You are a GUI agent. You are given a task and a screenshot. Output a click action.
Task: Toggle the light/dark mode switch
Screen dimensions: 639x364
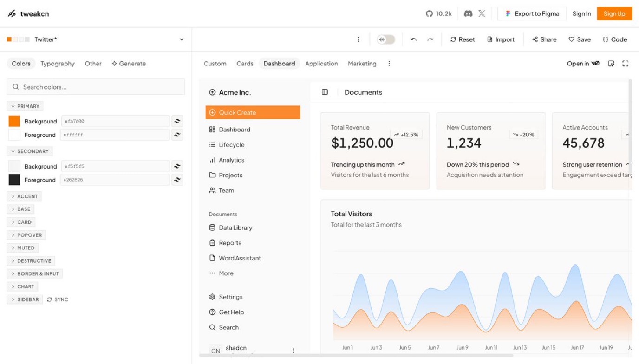(386, 39)
